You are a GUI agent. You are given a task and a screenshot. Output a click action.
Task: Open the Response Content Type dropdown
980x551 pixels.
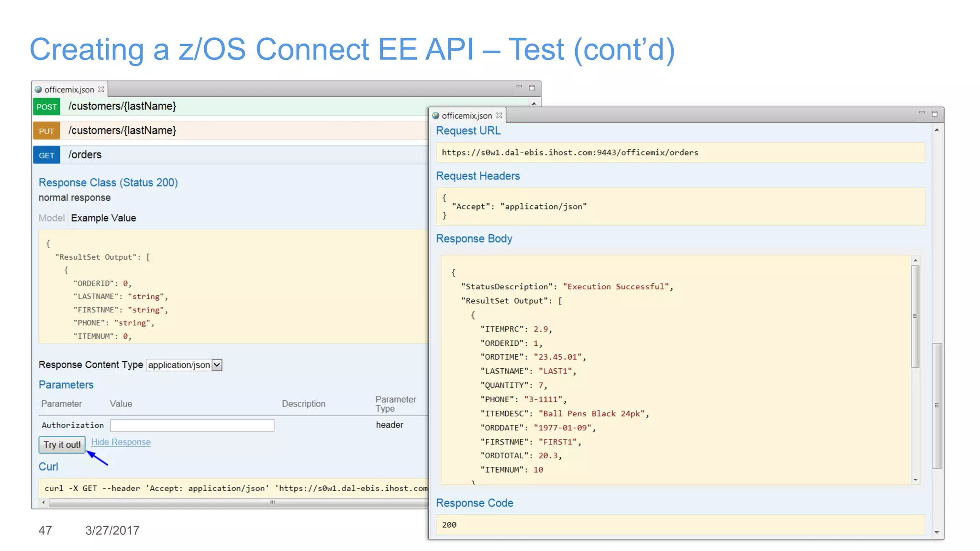pos(184,365)
